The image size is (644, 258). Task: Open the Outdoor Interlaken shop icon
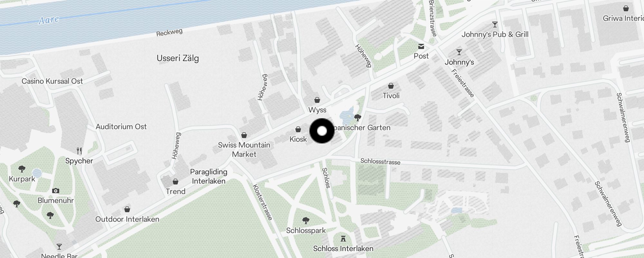[x=127, y=209]
